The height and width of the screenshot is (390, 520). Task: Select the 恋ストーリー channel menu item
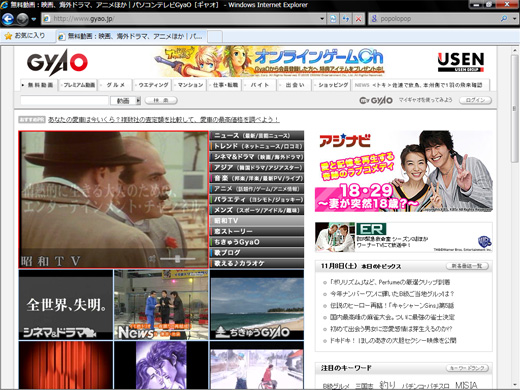coord(257,231)
